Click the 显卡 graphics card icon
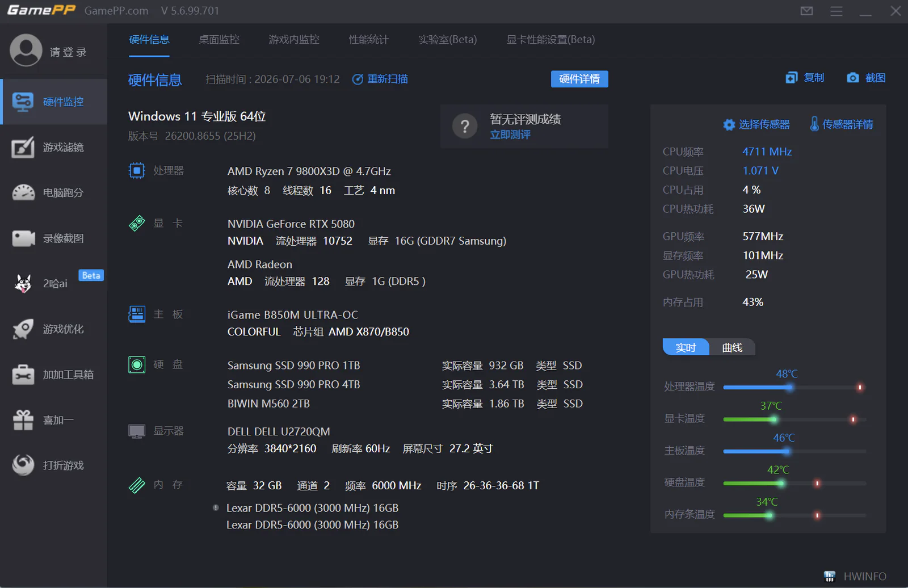Viewport: 908px width, 588px height. (137, 223)
